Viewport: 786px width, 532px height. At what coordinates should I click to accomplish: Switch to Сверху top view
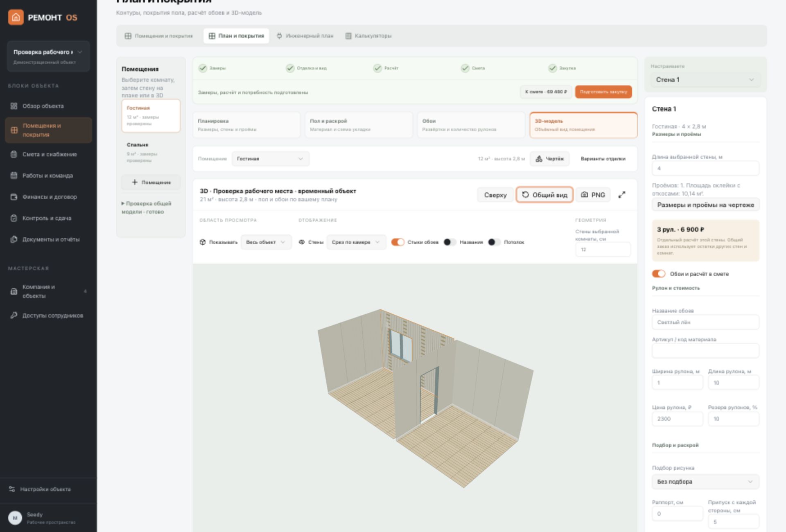[495, 195]
